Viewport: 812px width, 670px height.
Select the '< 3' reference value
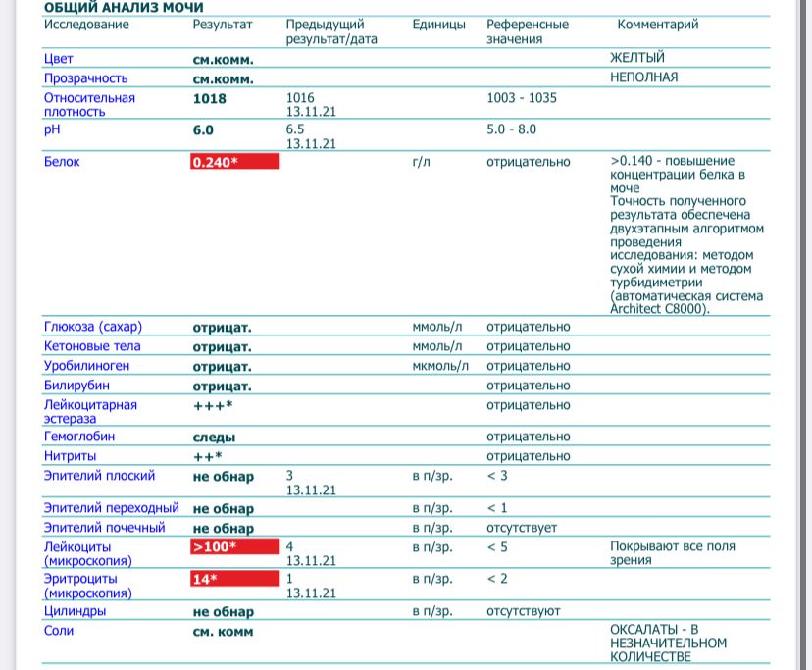point(497,476)
